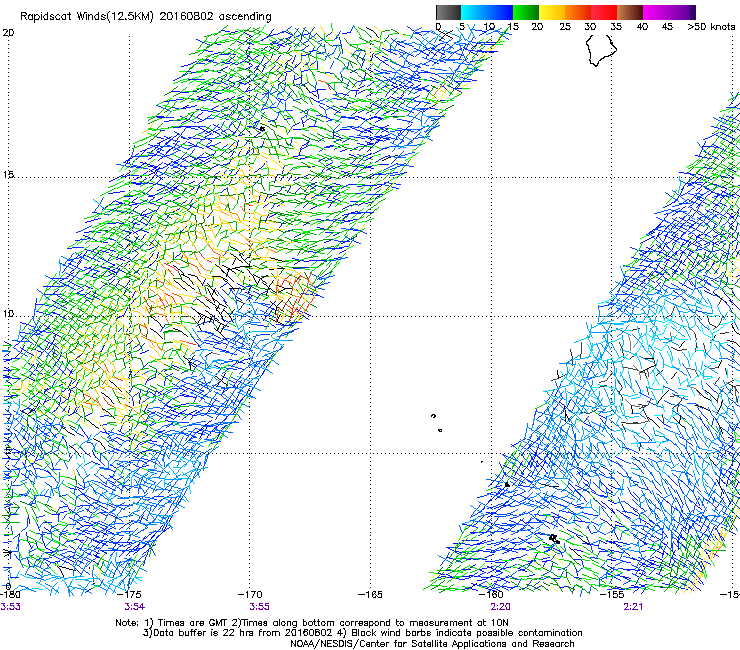Click the longitude label '-175'
Image resolution: width=740 pixels, height=650 pixels.
[130, 594]
